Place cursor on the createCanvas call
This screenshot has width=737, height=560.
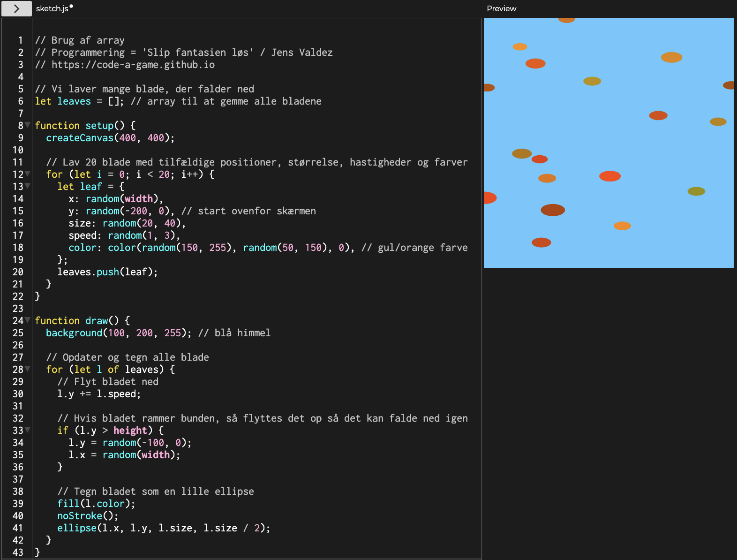tap(80, 138)
